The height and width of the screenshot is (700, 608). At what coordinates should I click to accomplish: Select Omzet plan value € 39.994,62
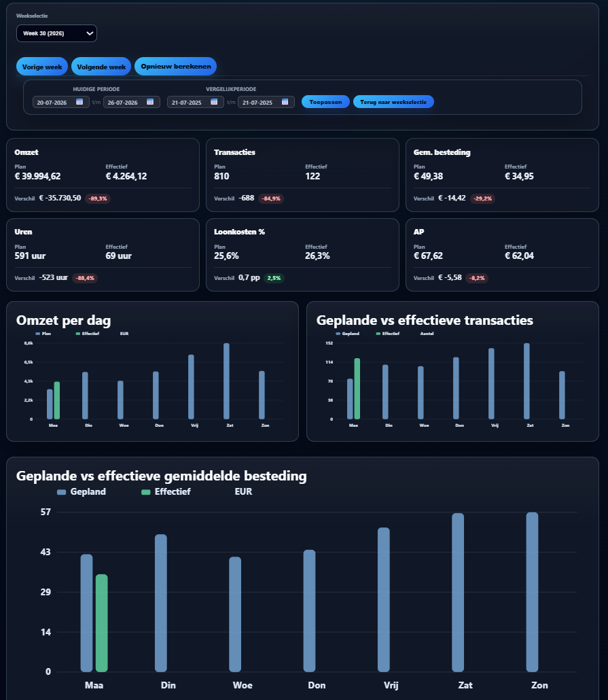37,176
